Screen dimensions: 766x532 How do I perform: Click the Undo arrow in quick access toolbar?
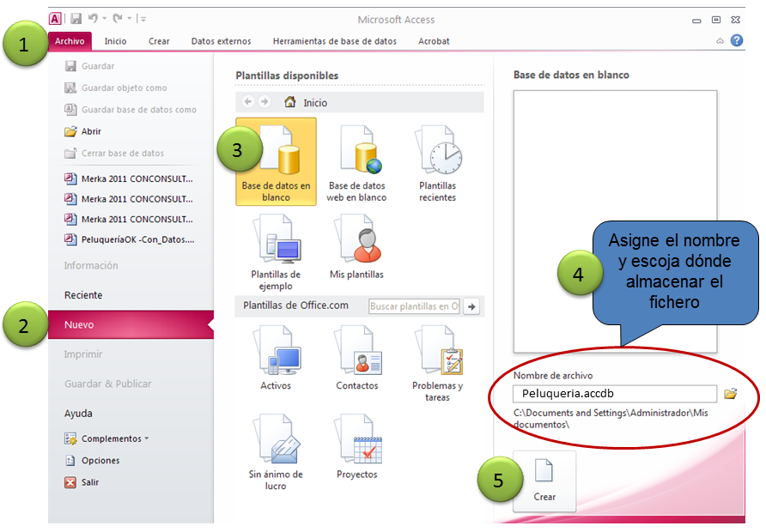(x=93, y=19)
